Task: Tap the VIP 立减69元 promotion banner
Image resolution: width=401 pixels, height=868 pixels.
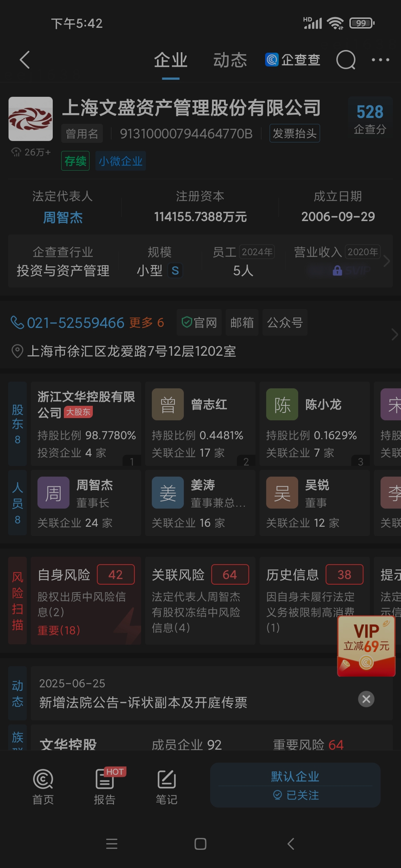Action: (366, 646)
